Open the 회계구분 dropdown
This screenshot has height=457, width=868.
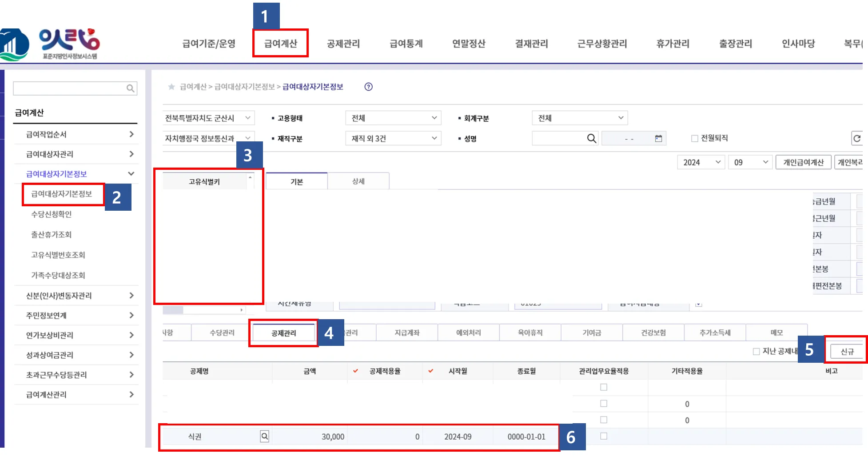coord(580,118)
